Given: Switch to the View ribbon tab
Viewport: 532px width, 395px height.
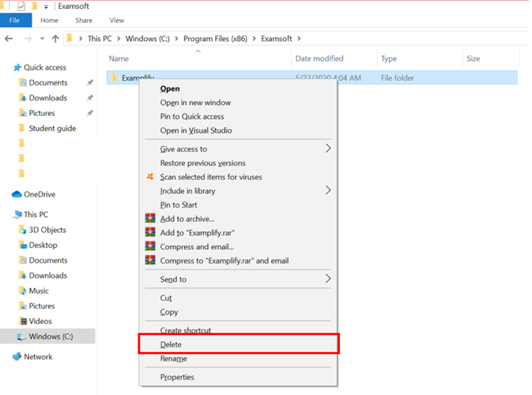Looking at the screenshot, I should 117,20.
